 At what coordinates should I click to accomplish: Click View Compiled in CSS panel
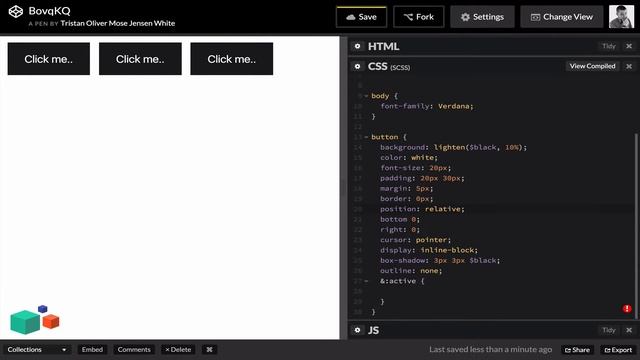[x=592, y=66]
